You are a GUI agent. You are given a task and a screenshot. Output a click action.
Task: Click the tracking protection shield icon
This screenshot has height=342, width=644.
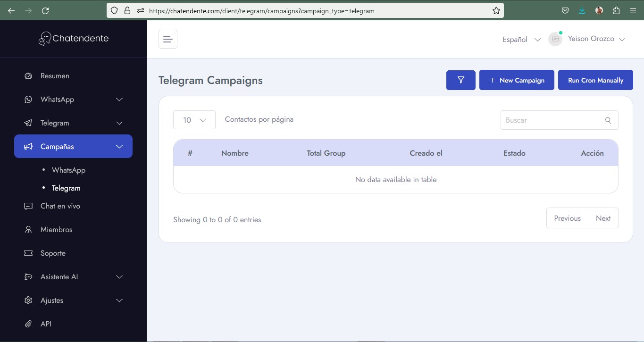coord(114,10)
